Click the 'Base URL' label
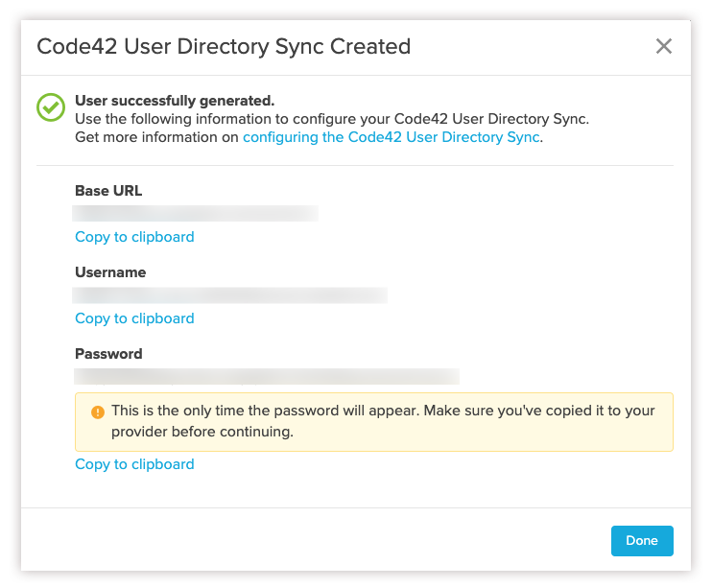 108,191
